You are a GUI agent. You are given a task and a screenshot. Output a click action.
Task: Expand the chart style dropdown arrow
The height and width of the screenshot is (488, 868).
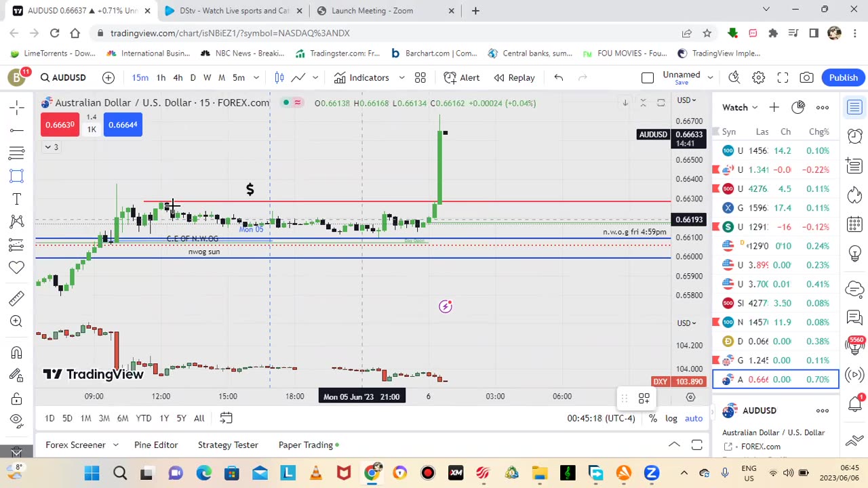click(315, 77)
